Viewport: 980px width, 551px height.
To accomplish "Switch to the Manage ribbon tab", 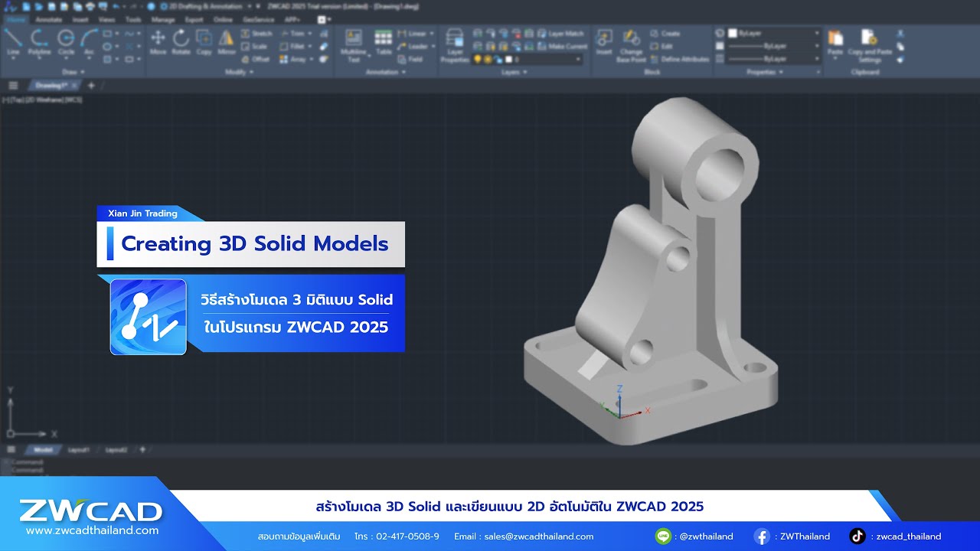I will [x=163, y=19].
